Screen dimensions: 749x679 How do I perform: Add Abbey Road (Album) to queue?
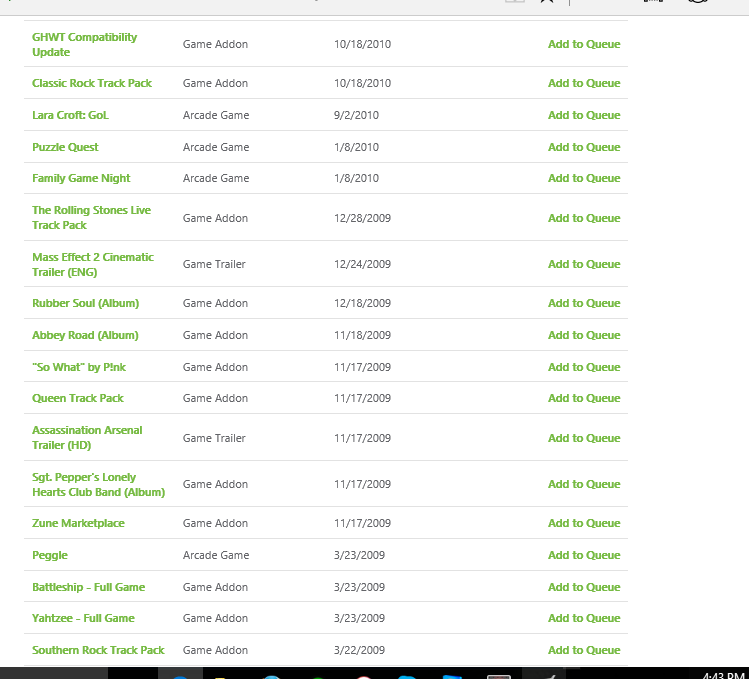(x=584, y=335)
